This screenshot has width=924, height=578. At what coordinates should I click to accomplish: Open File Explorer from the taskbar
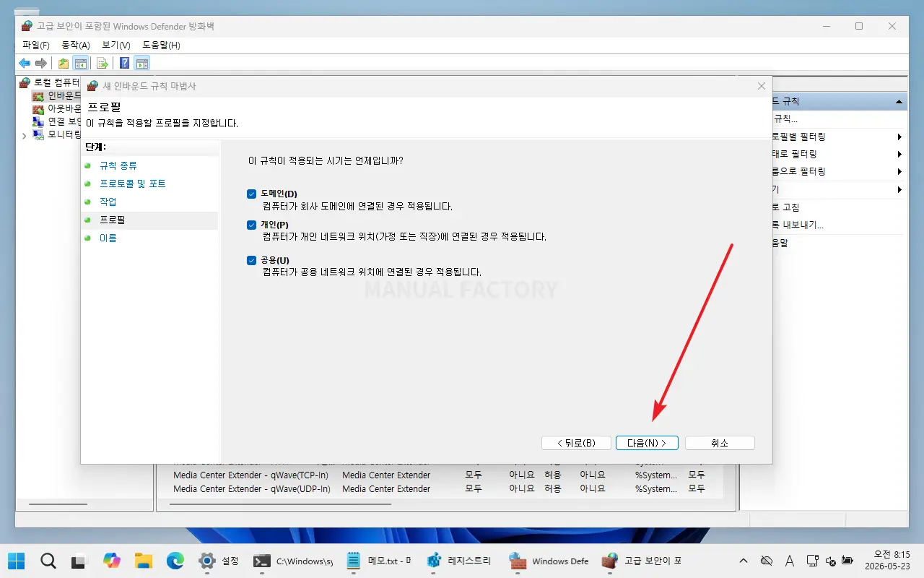144,561
